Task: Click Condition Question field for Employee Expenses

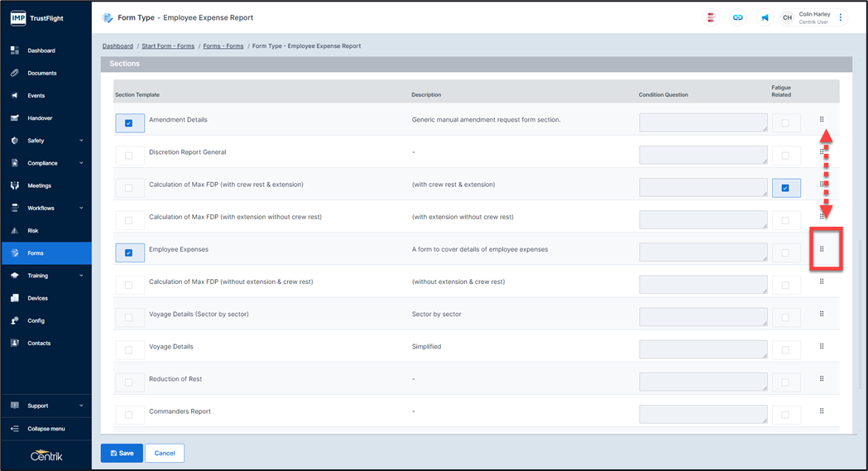Action: tap(703, 252)
